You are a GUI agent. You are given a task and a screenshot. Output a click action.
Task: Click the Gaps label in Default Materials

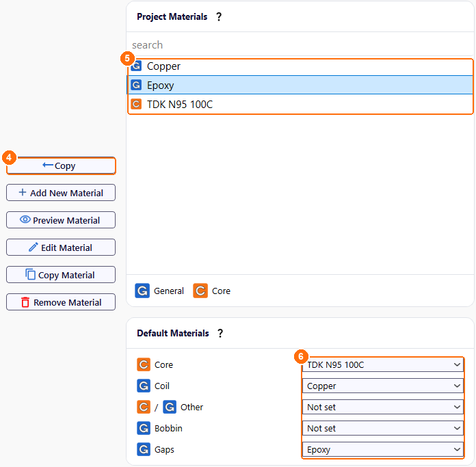point(164,450)
